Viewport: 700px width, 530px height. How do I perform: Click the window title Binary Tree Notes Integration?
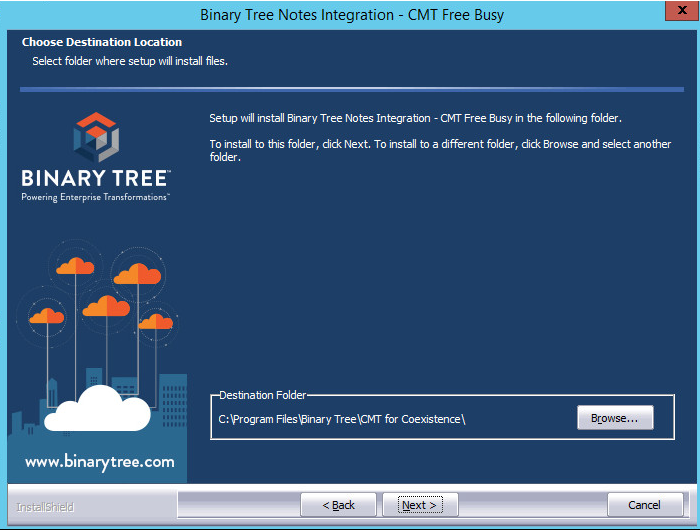click(x=352, y=15)
